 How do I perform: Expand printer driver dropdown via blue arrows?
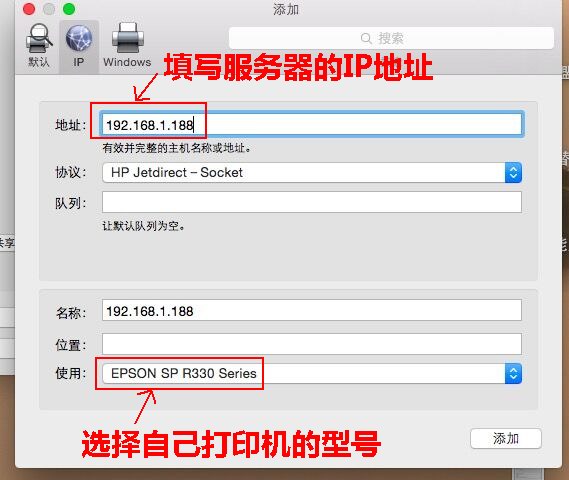513,373
